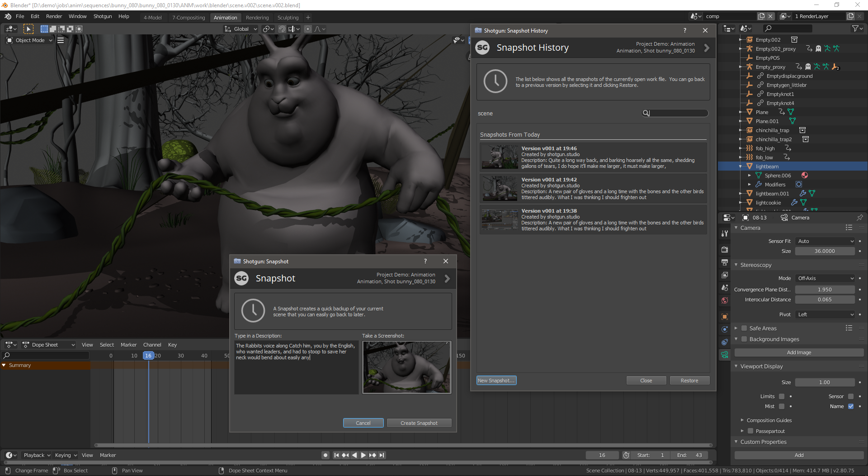Click jump to start frame control
The image size is (868, 476).
(336, 455)
